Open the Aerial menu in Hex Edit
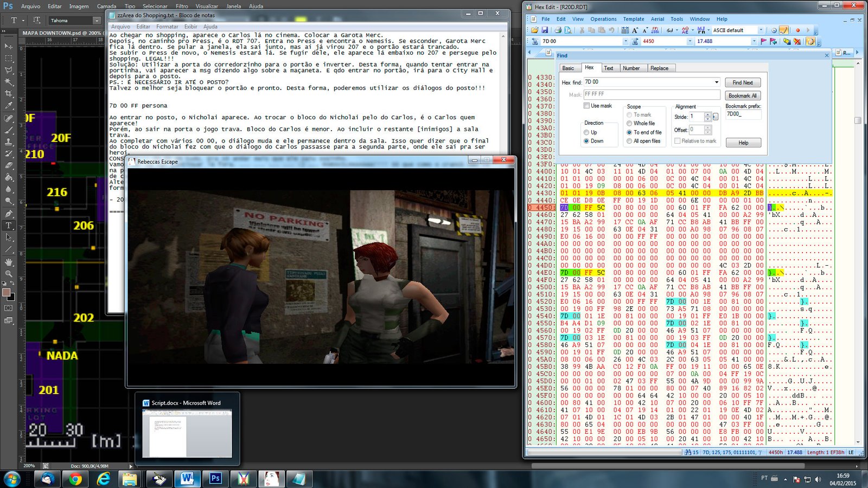Viewport: 868px width, 488px height. 658,19
